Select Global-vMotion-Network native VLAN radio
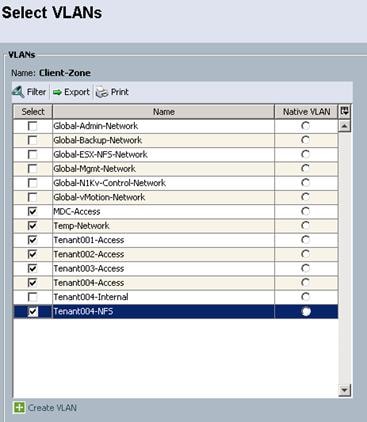Image resolution: width=367 pixels, height=422 pixels. pos(306,197)
